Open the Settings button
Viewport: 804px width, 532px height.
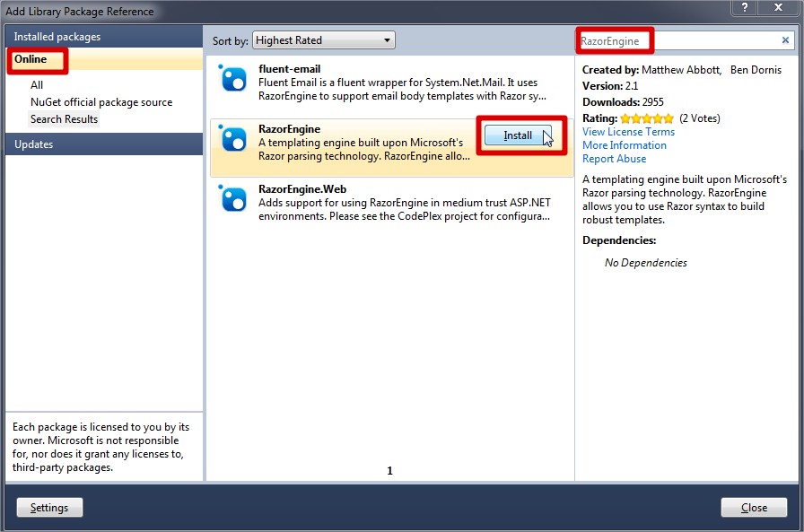point(49,508)
